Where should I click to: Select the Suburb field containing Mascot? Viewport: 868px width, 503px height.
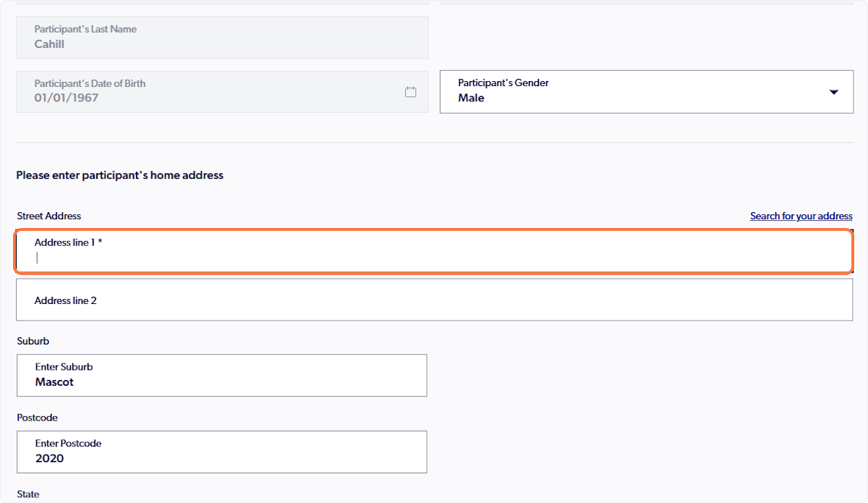point(221,375)
